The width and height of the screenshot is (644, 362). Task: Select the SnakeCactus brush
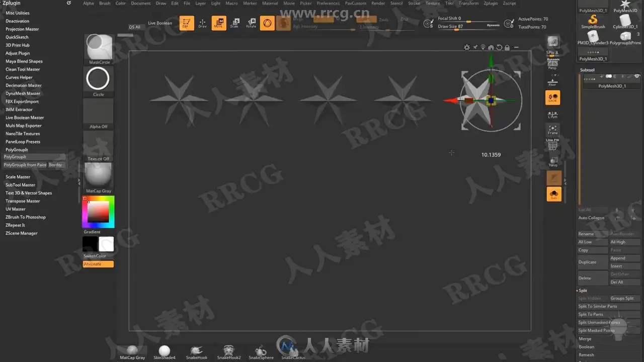pyautogui.click(x=293, y=352)
